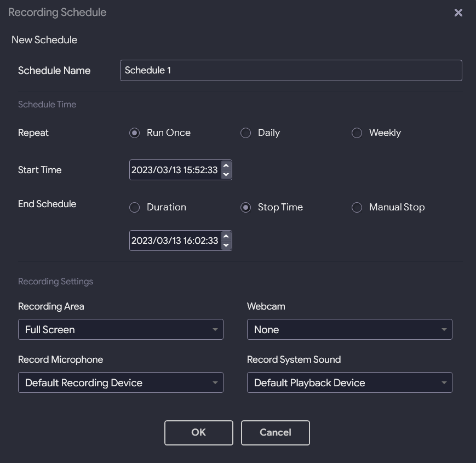Expand the Webcam dropdown
Viewport: 476px width, 463px height.
(349, 329)
